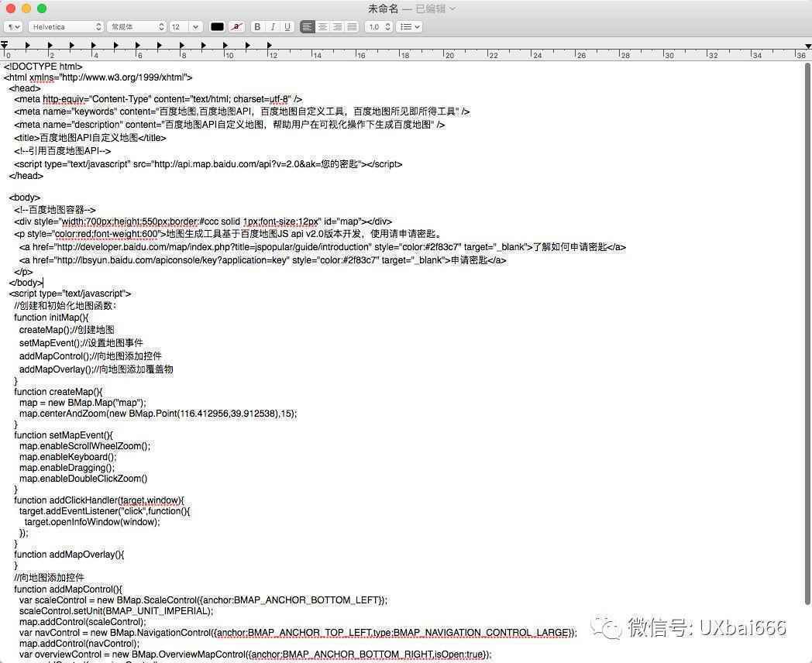The width and height of the screenshot is (812, 663).
Task: Toggle underline formatting
Action: [287, 27]
